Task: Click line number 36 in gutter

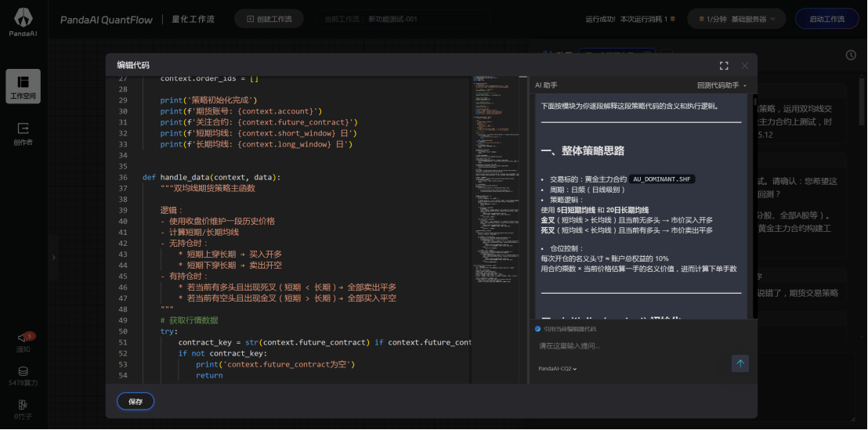Action: click(x=122, y=177)
